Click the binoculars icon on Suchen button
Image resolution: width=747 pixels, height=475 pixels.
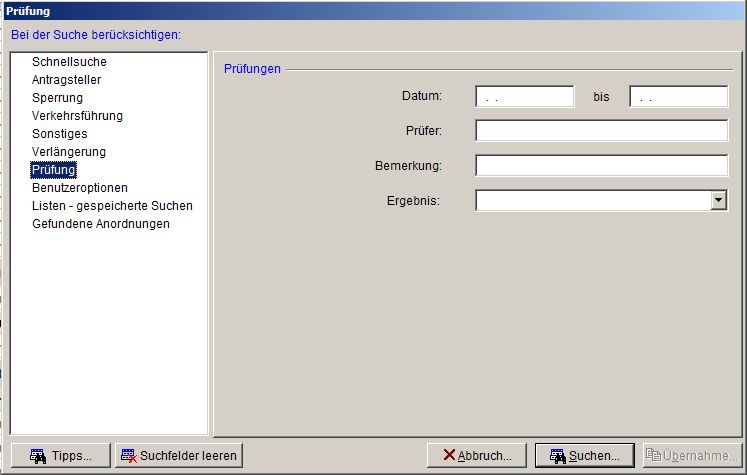tap(558, 456)
